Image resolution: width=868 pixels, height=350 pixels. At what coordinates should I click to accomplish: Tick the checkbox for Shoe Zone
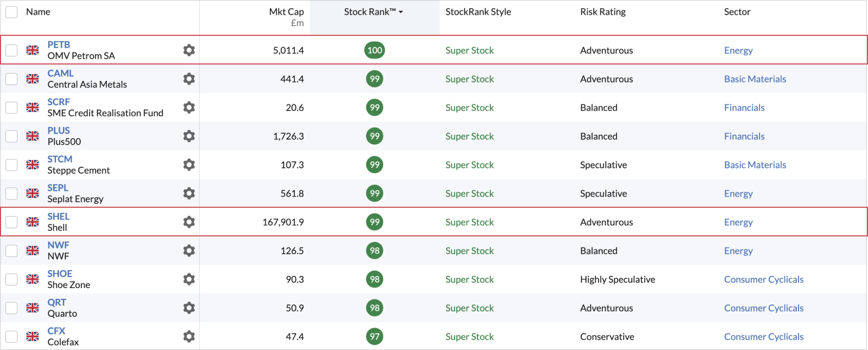tap(11, 279)
